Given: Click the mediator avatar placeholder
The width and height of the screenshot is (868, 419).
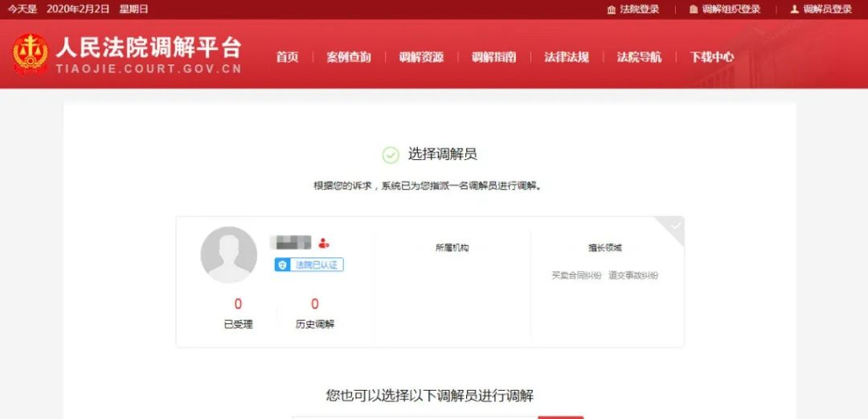Looking at the screenshot, I should click(x=228, y=254).
